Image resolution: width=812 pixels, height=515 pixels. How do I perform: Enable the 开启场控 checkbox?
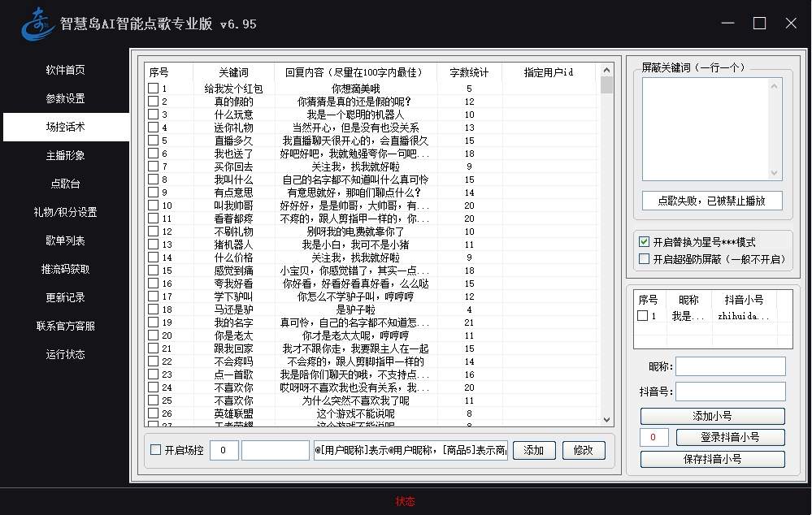click(156, 450)
